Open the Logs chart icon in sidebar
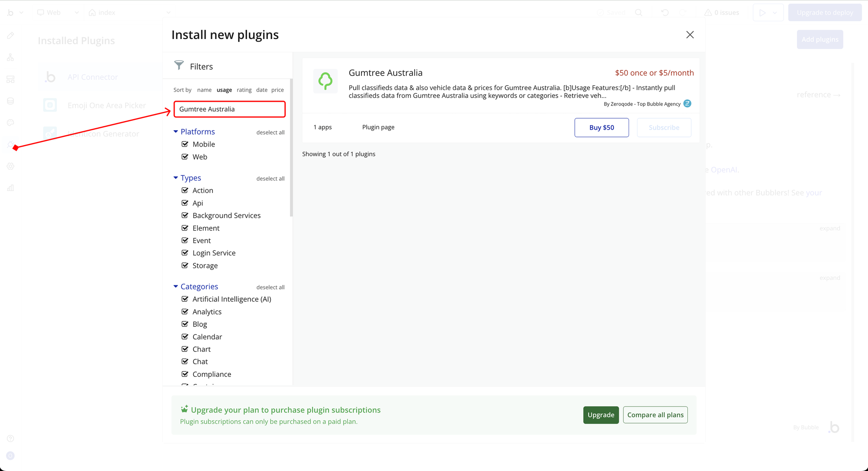Screen dimensions: 868x471 tap(11, 188)
